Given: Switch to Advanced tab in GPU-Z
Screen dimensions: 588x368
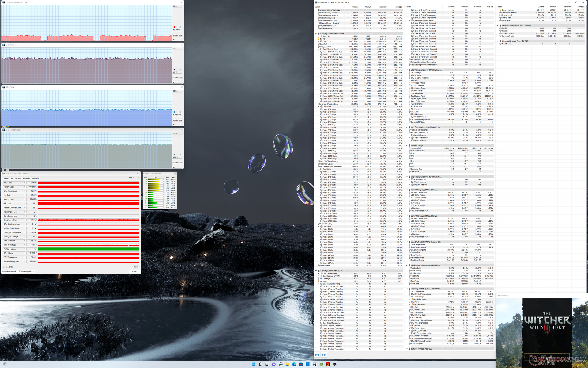Looking at the screenshot, I should tap(26, 178).
